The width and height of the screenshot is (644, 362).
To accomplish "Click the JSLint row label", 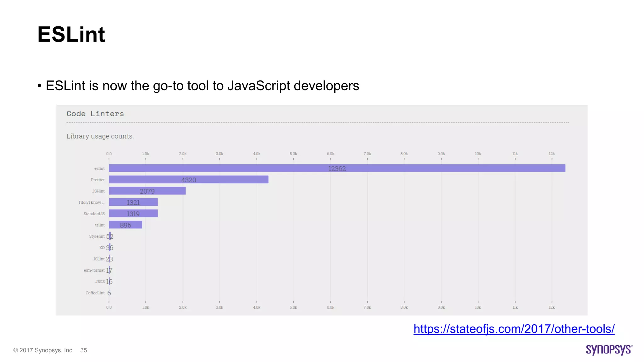I will point(98,259).
